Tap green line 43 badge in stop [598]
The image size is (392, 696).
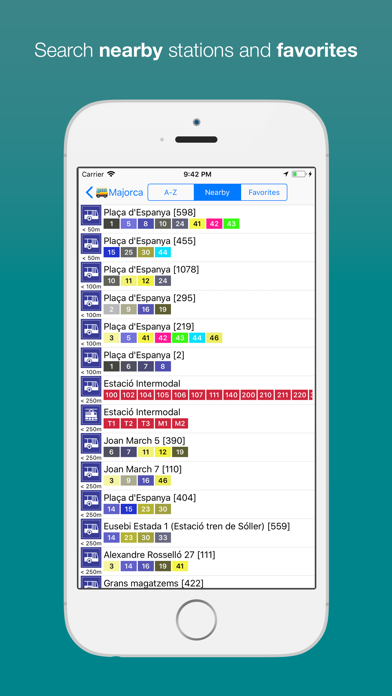click(x=231, y=224)
